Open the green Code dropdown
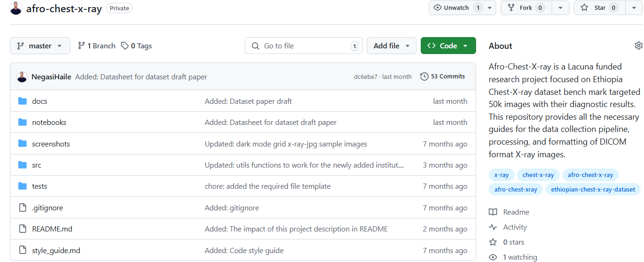This screenshot has width=644, height=262. click(448, 46)
